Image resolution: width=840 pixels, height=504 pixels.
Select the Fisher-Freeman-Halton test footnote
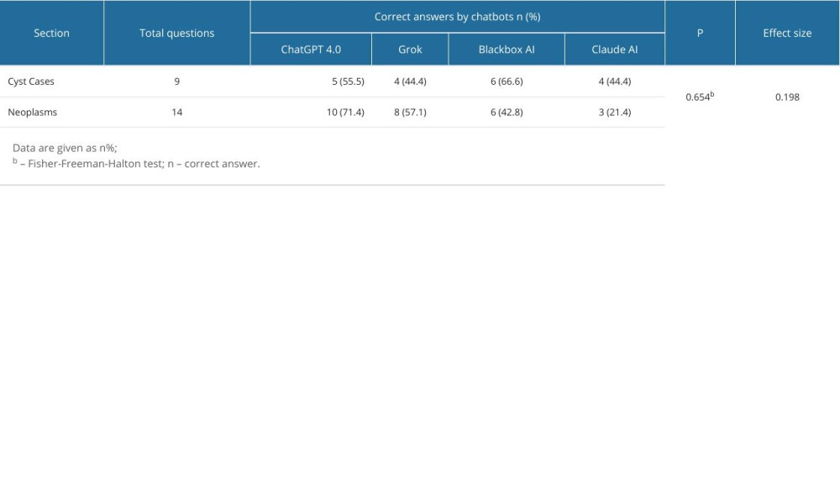[x=136, y=163]
